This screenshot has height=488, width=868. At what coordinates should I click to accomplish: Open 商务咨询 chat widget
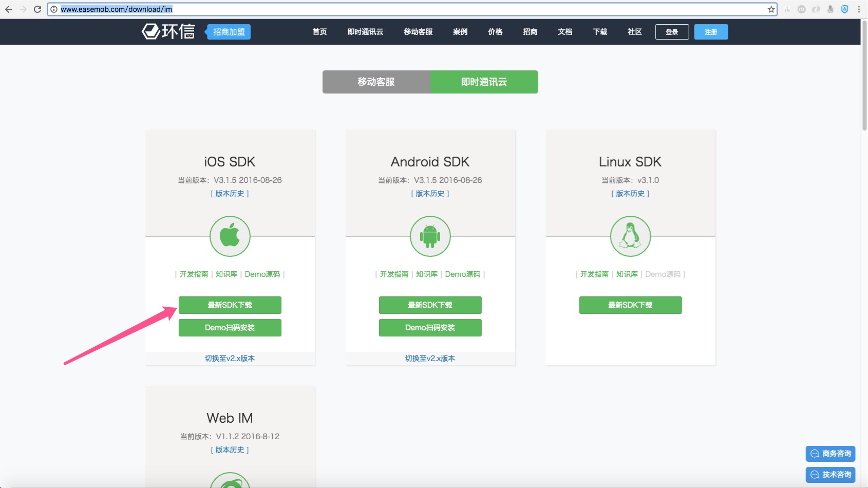(x=831, y=454)
